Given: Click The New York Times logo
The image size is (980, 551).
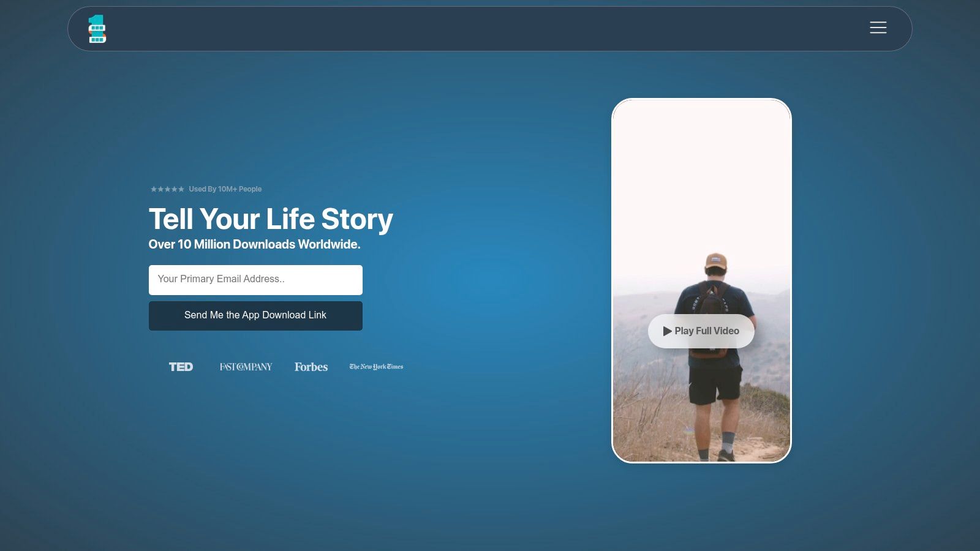Looking at the screenshot, I should pyautogui.click(x=376, y=367).
